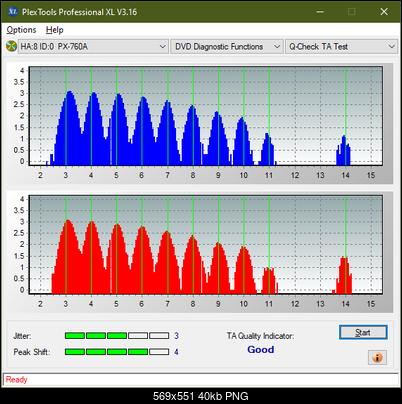Viewport: 402px width, 404px height.
Task: Click the Jitter label
Action: point(22,336)
